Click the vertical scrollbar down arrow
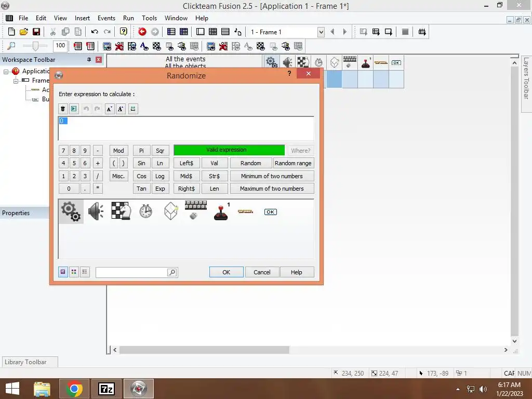Screen dimensions: 532x399 coord(514,341)
